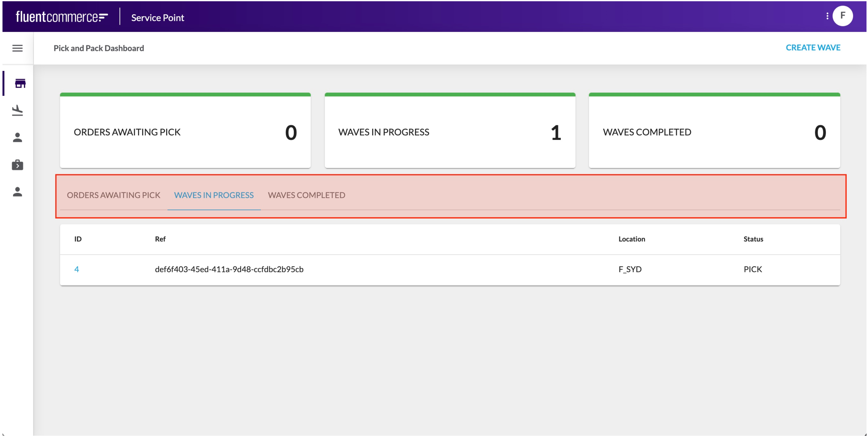This screenshot has height=437, width=868.
Task: Open the three-dot options menu
Action: tap(827, 16)
